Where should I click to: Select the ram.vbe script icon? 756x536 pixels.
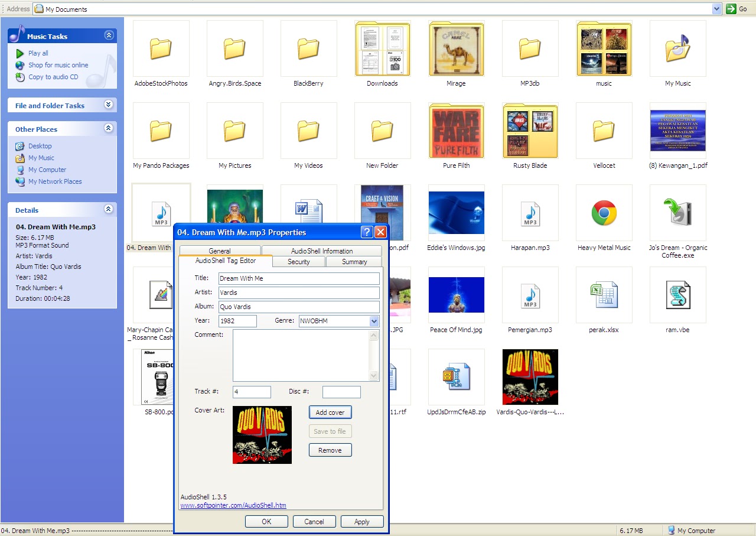point(677,295)
